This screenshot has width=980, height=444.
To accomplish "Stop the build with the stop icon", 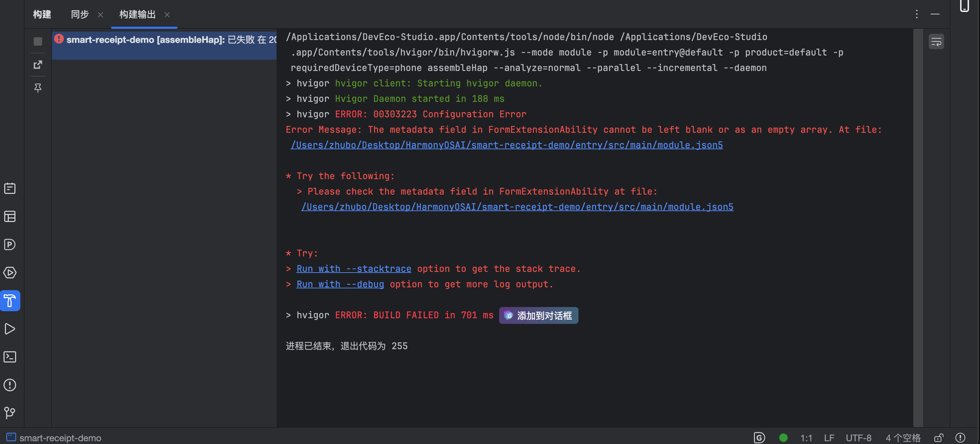I will 38,41.
